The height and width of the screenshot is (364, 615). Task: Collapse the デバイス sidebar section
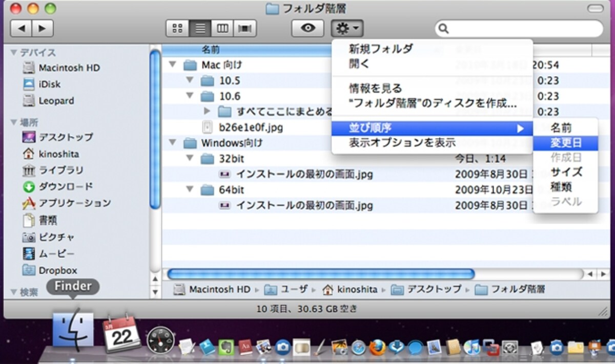click(x=14, y=52)
